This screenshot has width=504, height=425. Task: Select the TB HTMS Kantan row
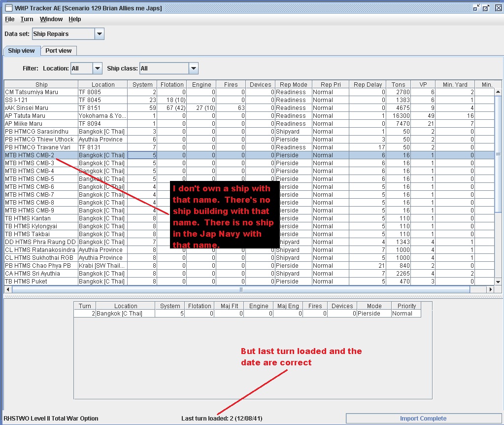point(249,218)
